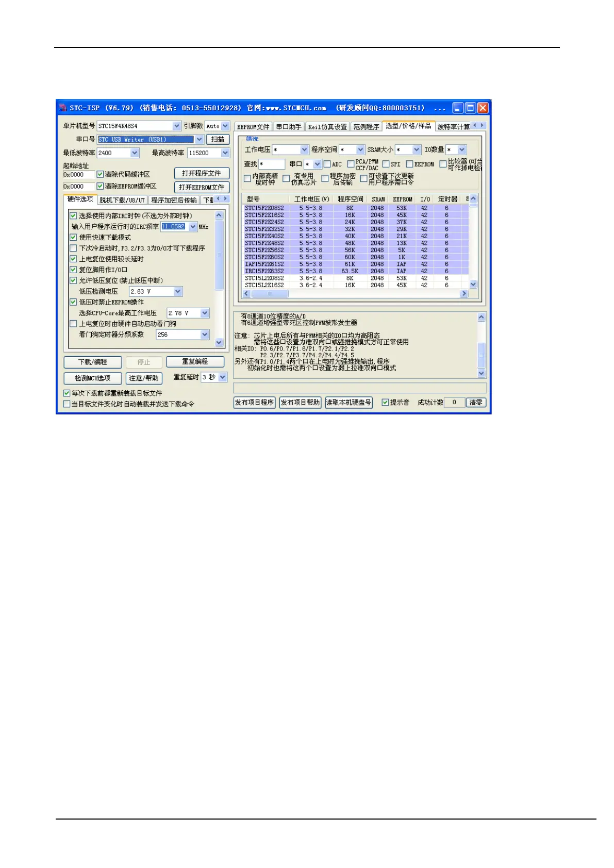Image resolution: width=614 pixels, height=868 pixels.
Task: Check 内部高精度时钟 filter checkbox
Action: (247, 179)
